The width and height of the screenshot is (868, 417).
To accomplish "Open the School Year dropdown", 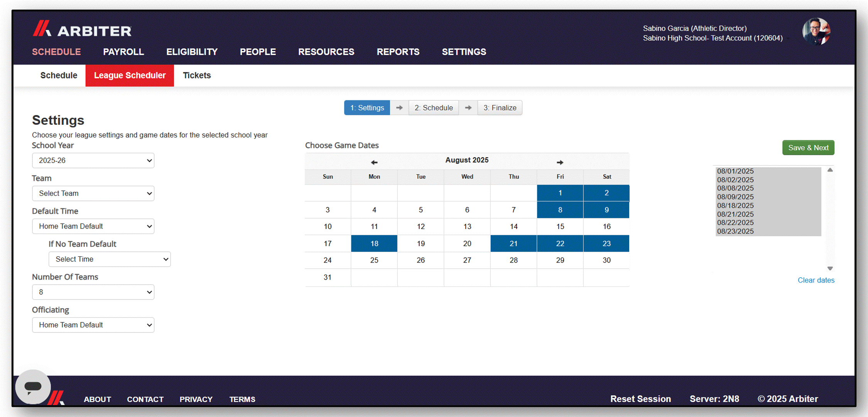I will [93, 160].
